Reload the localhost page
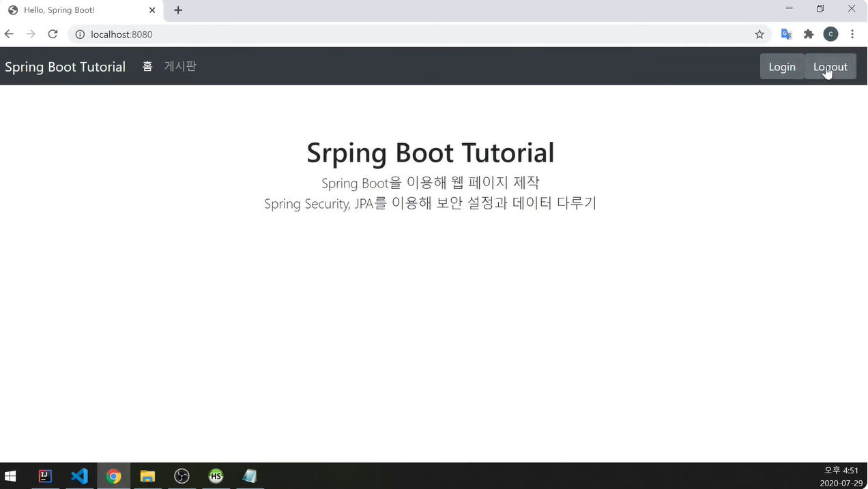Screen dimensions: 868x489 coord(53,34)
